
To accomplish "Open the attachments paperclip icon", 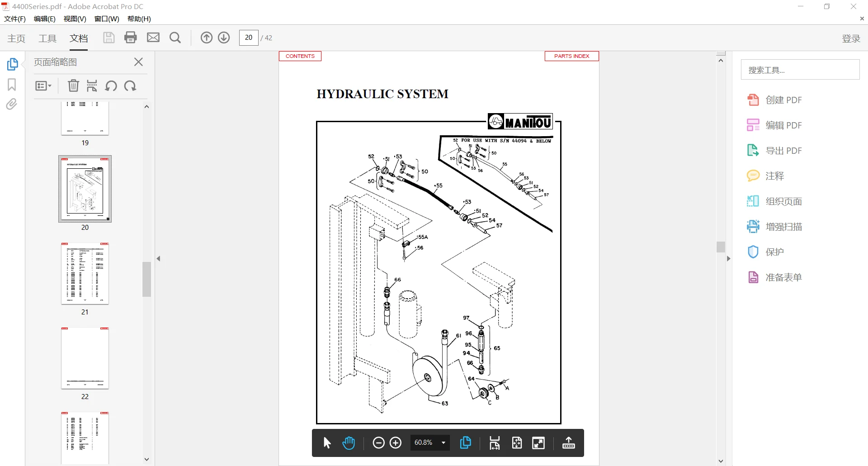I will [12, 105].
